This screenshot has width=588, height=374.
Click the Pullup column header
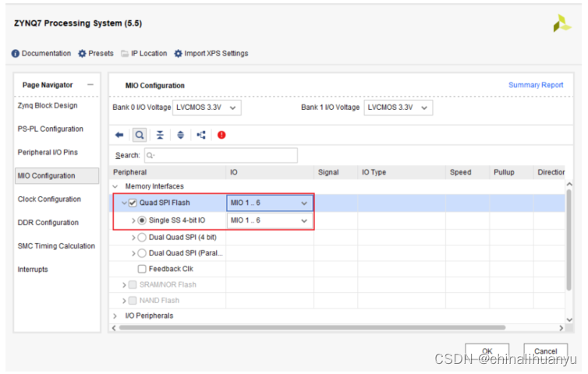(512, 172)
